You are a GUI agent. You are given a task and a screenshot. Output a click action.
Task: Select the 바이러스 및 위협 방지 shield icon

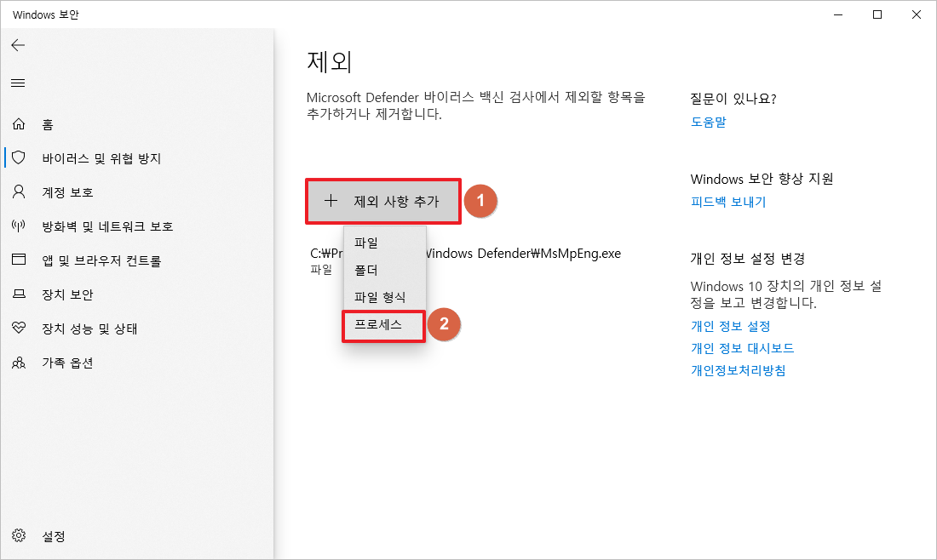tap(19, 157)
